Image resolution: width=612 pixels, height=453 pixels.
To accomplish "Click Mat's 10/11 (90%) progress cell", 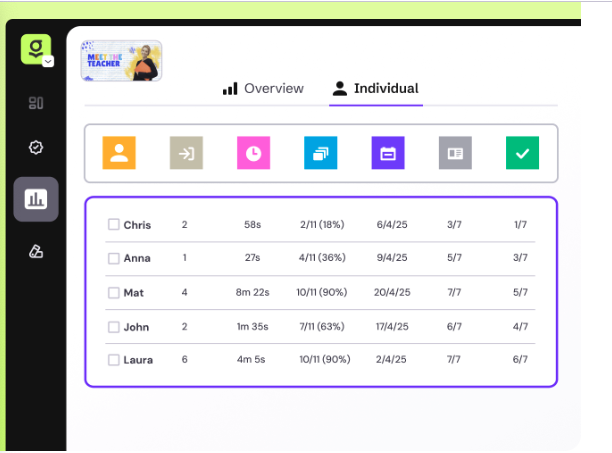I will click(322, 292).
